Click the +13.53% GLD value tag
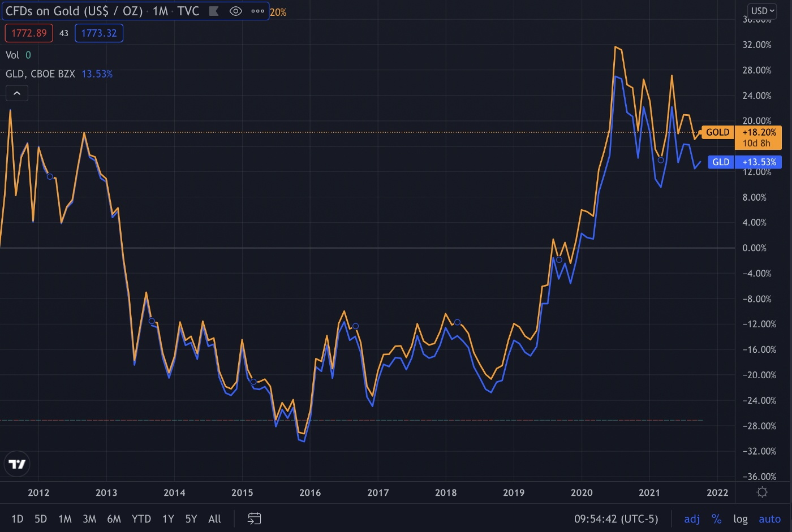 [x=759, y=162]
